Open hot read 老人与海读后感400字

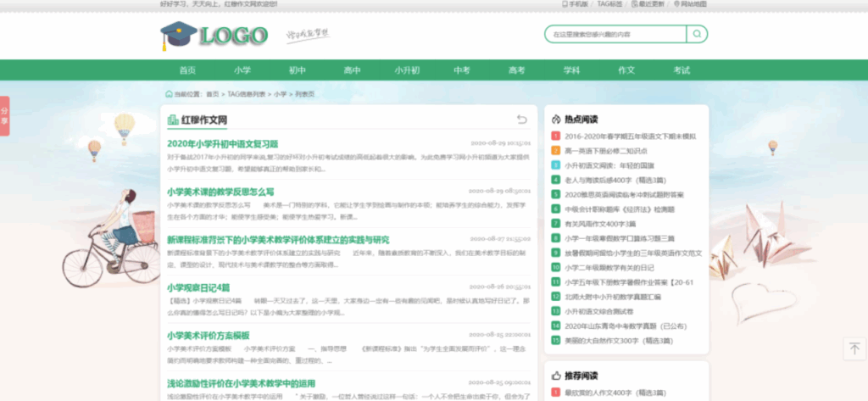click(615, 180)
